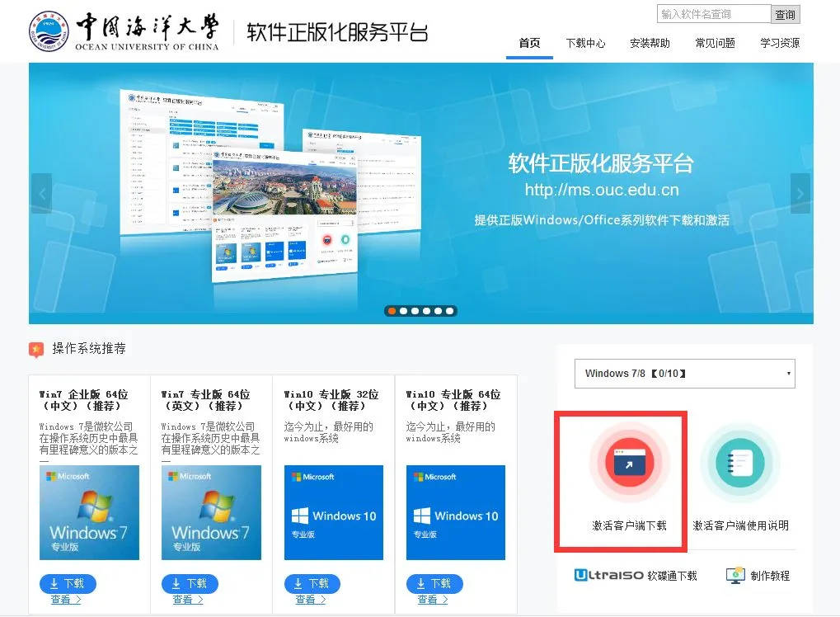Click the 软碟通下载 link text
Viewport: 840px width, 617px height.
[673, 576]
